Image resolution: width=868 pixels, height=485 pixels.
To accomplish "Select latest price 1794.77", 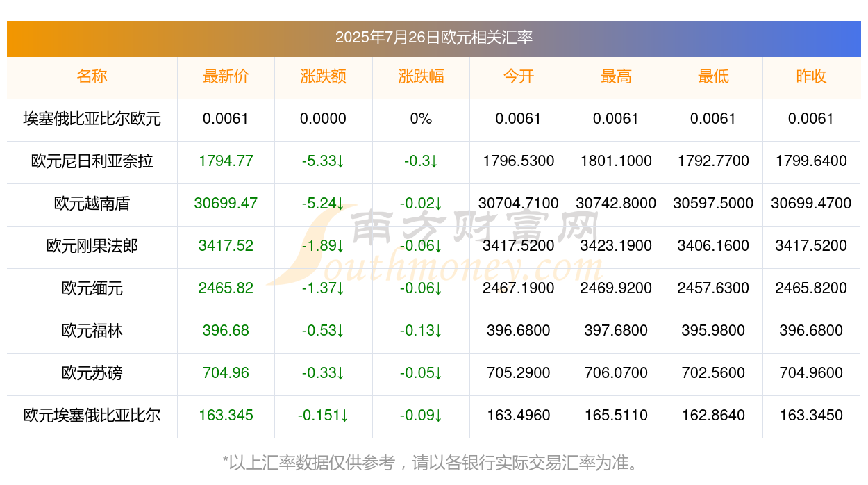I will [x=226, y=161].
